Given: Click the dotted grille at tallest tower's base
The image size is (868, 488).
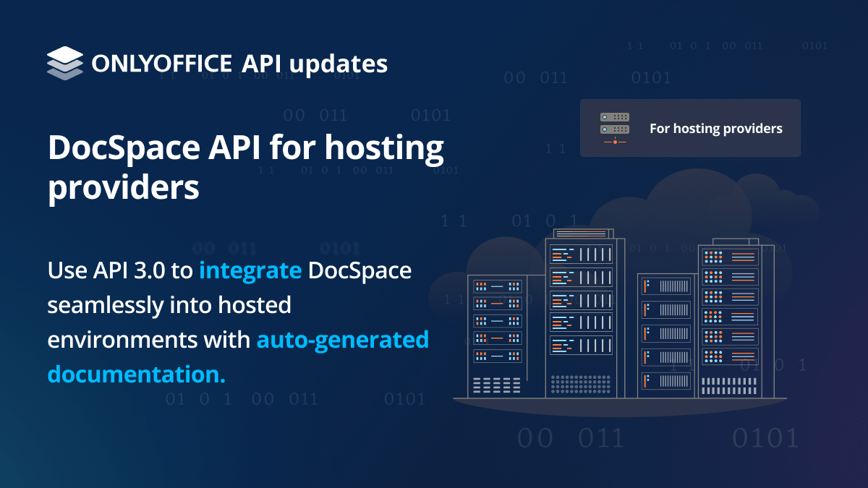Looking at the screenshot, I should [x=581, y=384].
